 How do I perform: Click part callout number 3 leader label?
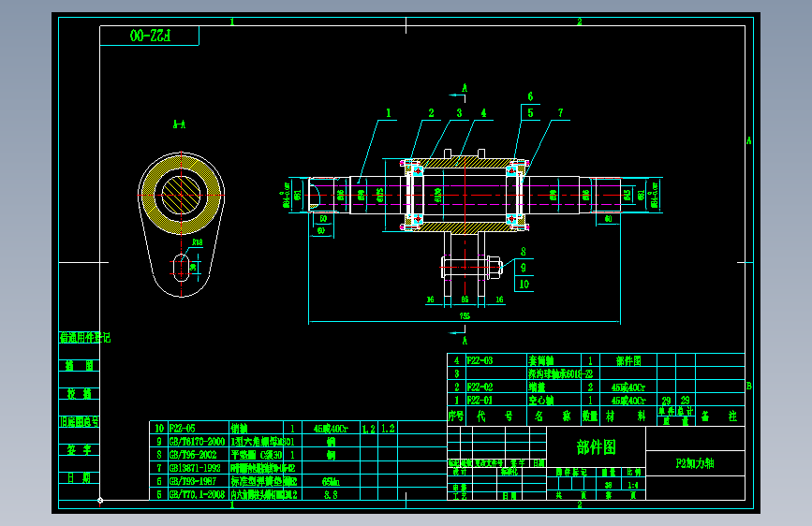(459, 113)
